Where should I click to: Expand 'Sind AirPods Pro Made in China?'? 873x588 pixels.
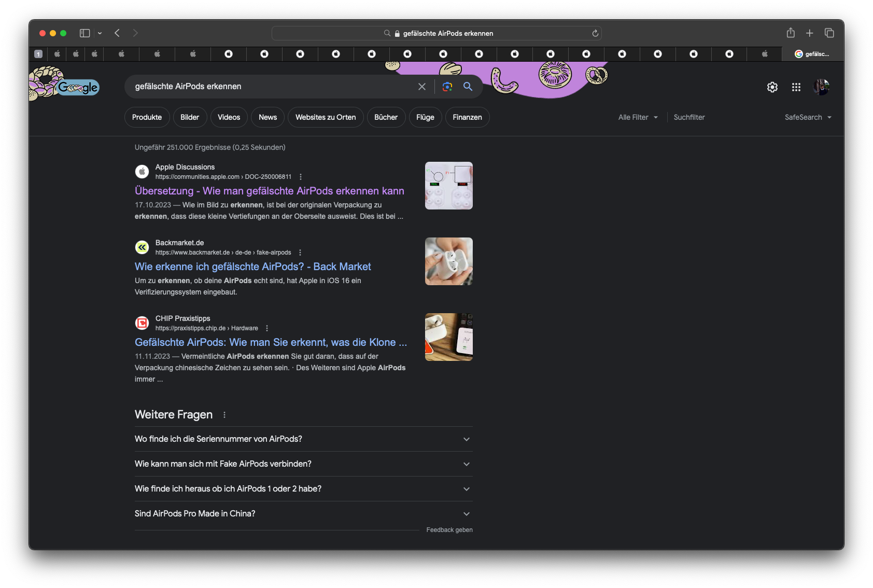click(304, 514)
